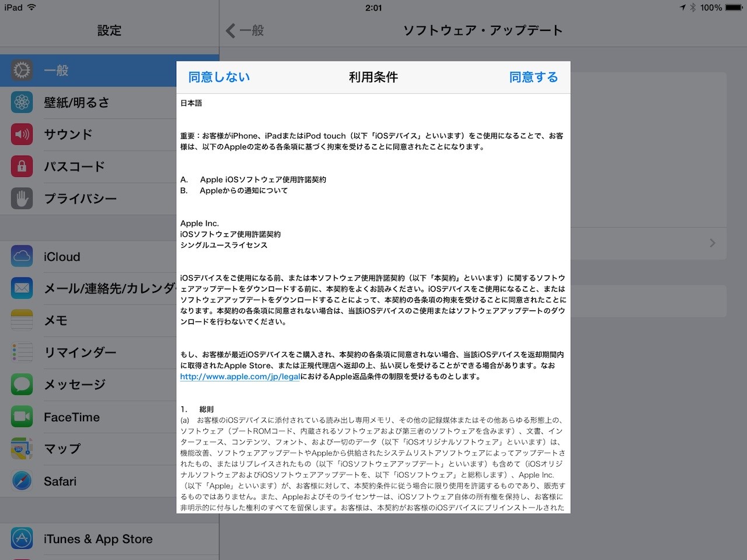
Task: Tap the iPad carrier label in status bar
Action: point(13,8)
